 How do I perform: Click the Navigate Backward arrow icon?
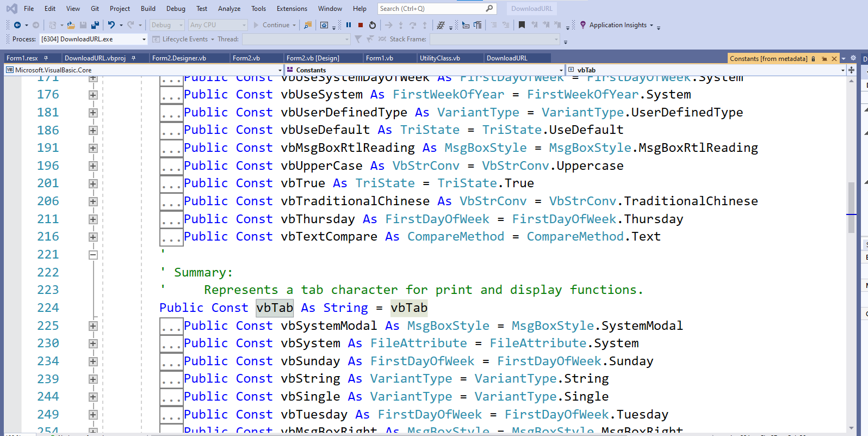(x=17, y=25)
